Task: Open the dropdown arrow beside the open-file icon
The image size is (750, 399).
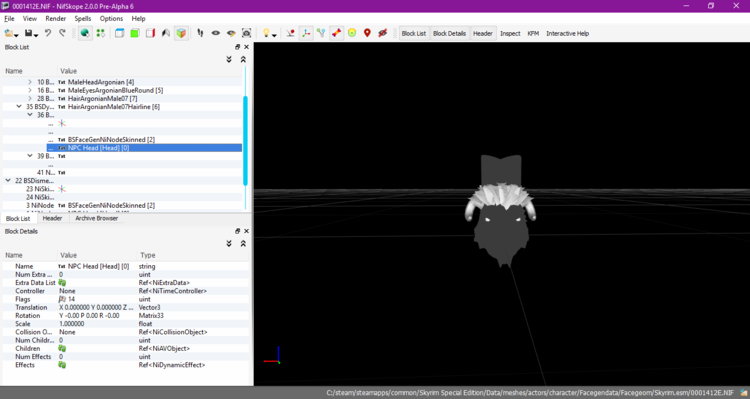Action: coord(16,35)
